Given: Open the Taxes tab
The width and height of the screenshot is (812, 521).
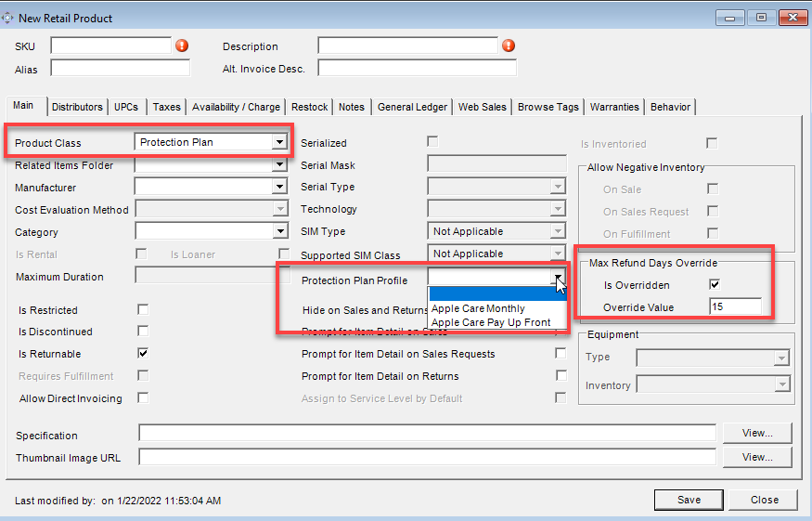Looking at the screenshot, I should [x=167, y=107].
